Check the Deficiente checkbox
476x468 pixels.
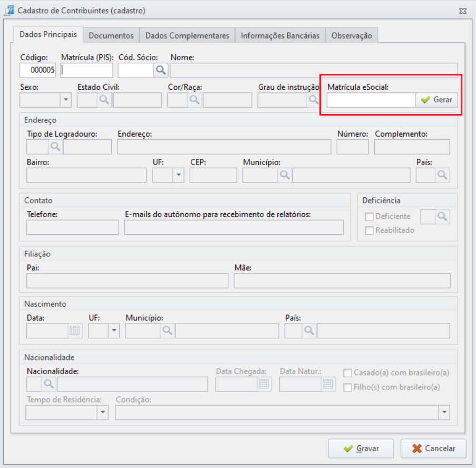[x=369, y=217]
